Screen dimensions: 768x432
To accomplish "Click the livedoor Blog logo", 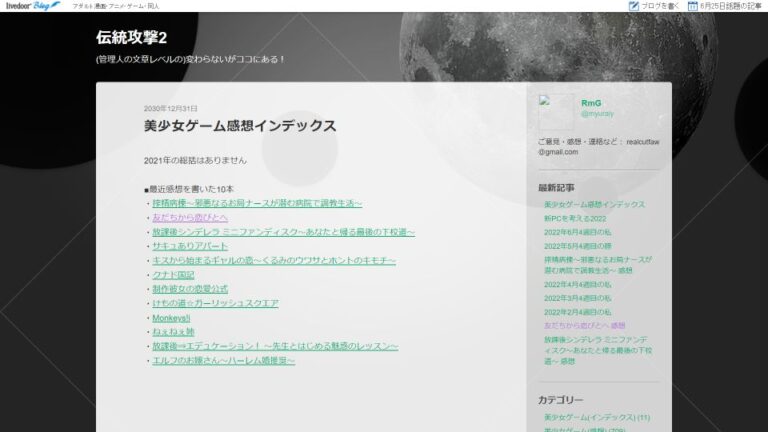I will tap(31, 6).
